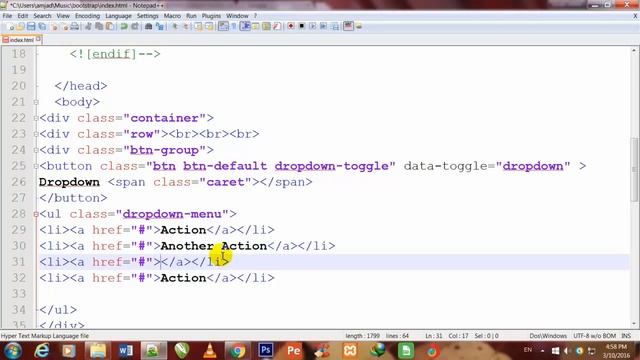Image resolution: width=640 pixels, height=360 pixels.
Task: Click the Save All toolbar icon
Action: point(42,27)
